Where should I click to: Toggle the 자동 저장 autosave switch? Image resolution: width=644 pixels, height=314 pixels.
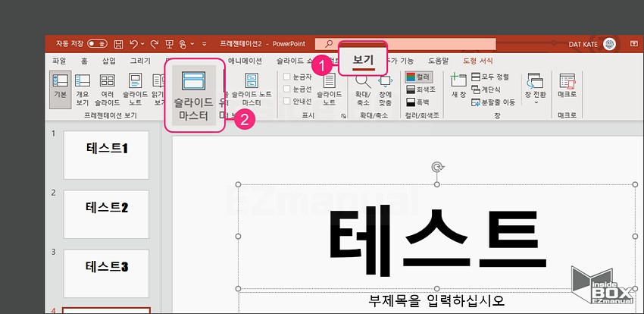click(x=97, y=43)
